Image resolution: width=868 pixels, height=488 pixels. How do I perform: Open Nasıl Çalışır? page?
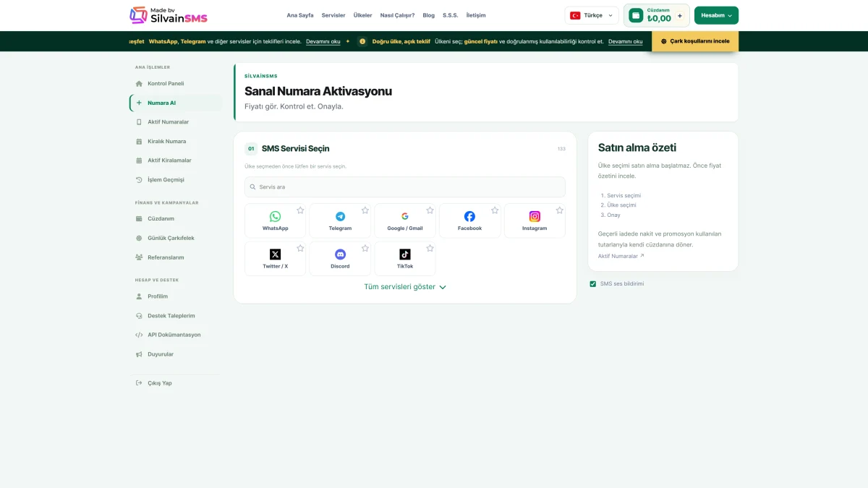397,15
